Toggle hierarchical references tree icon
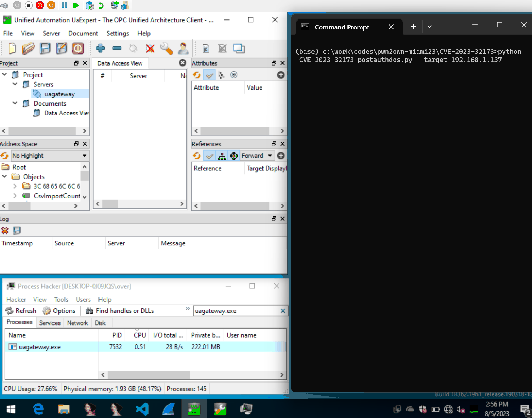Image resolution: width=532 pixels, height=418 pixels. pyautogui.click(x=222, y=156)
